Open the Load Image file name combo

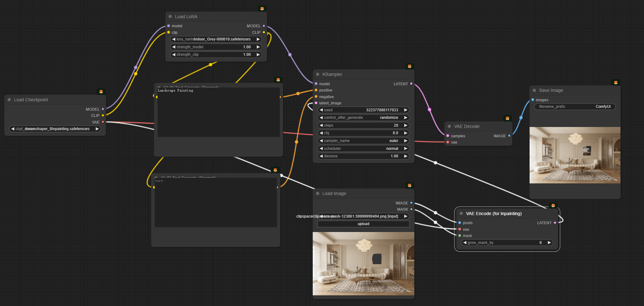tap(363, 216)
